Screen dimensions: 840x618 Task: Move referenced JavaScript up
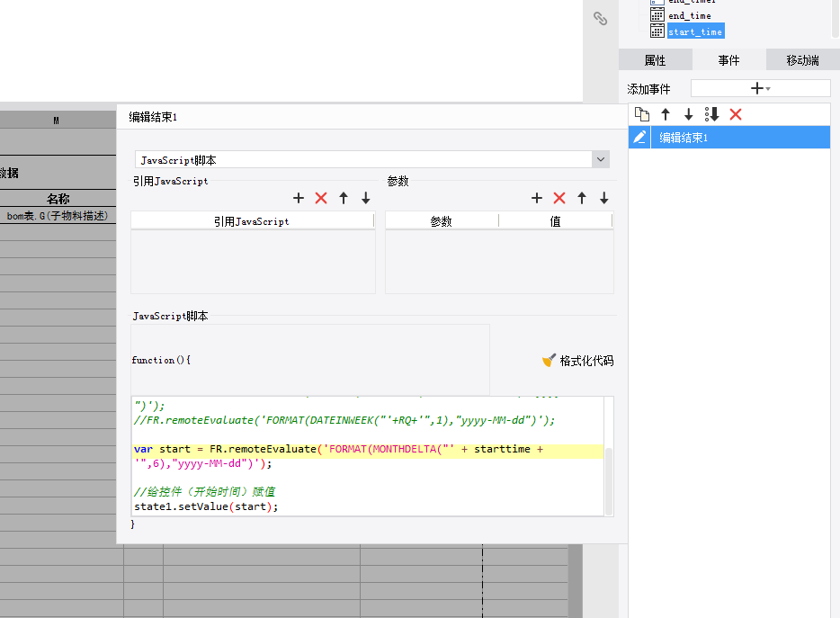click(344, 198)
